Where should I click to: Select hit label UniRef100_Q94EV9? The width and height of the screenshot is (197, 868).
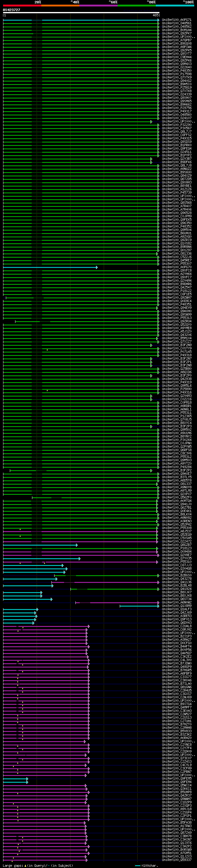[176, 308]
